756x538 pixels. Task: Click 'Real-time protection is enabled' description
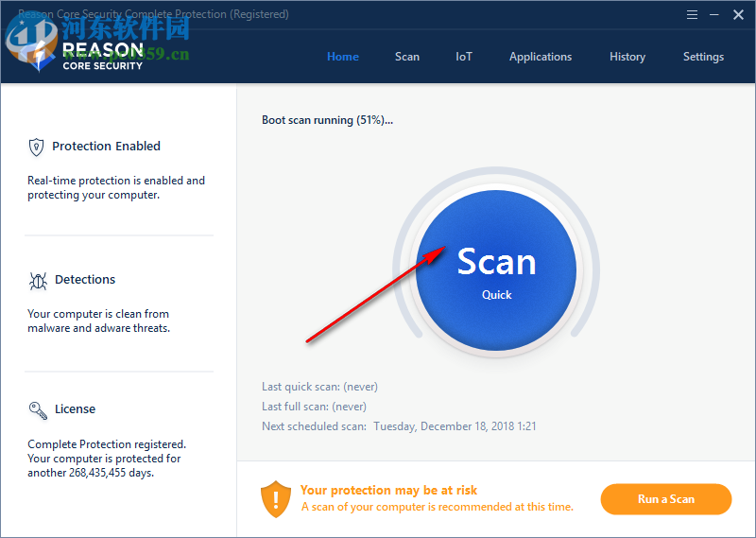(116, 188)
